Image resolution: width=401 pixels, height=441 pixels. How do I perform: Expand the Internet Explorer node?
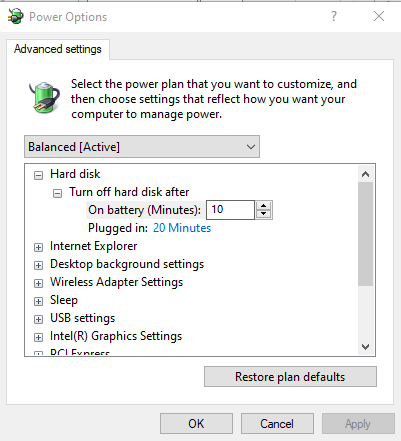[39, 247]
